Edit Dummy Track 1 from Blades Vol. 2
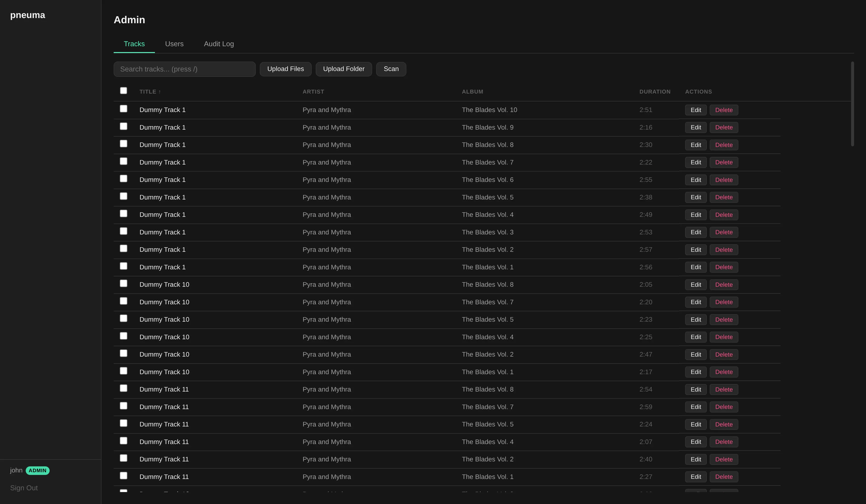Image resolution: width=866 pixels, height=504 pixels. coord(696,250)
